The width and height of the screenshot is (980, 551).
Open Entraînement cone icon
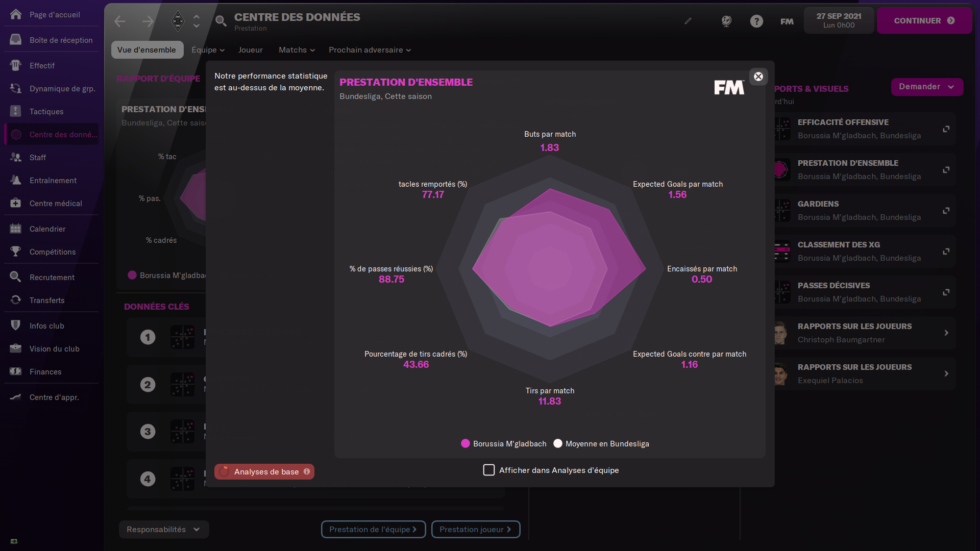pos(16,180)
